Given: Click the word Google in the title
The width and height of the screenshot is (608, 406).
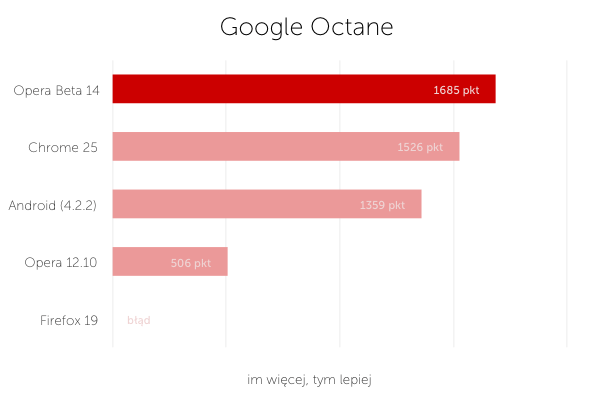Looking at the screenshot, I should pyautogui.click(x=261, y=28).
